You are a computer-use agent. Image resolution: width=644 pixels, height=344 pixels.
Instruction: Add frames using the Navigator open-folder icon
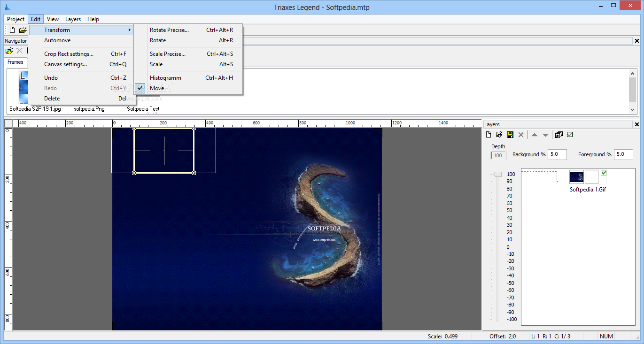tap(9, 51)
